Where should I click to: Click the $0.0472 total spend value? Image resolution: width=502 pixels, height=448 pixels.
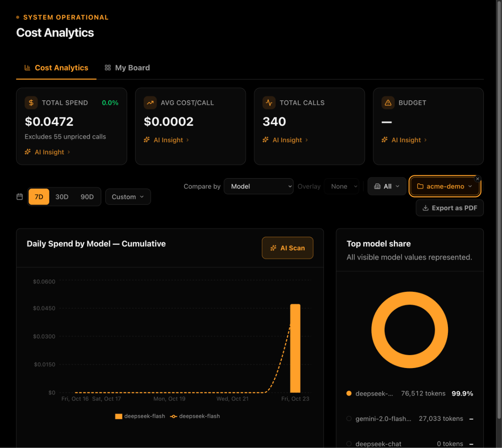coord(49,122)
